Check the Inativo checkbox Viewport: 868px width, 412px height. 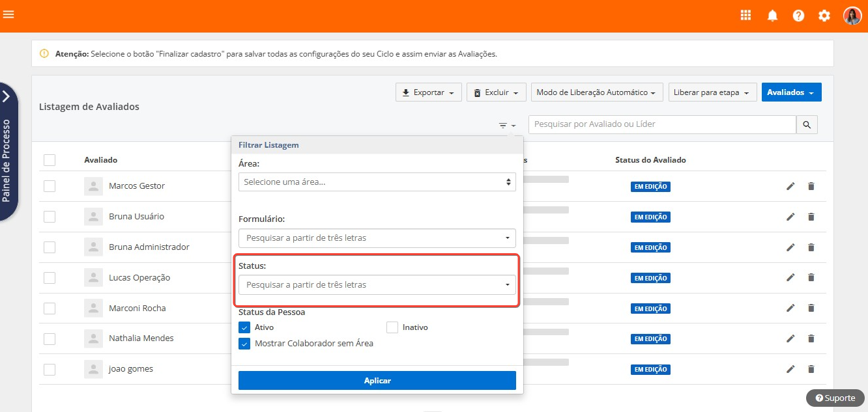(x=392, y=327)
